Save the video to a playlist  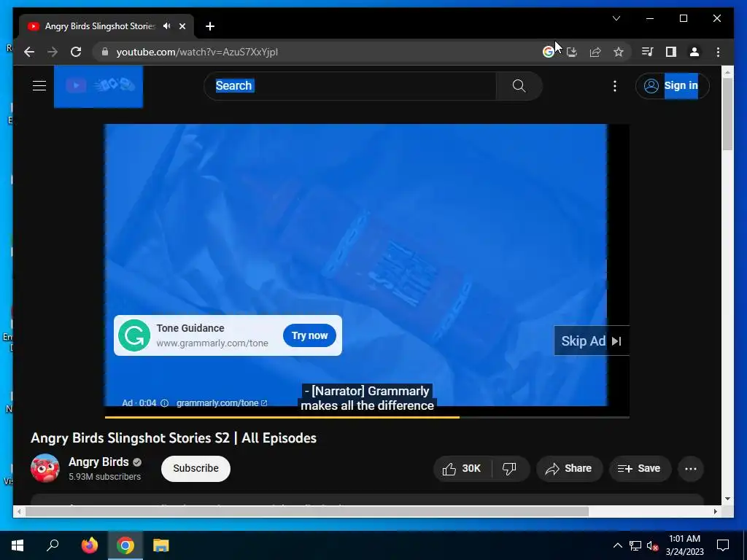click(x=639, y=469)
